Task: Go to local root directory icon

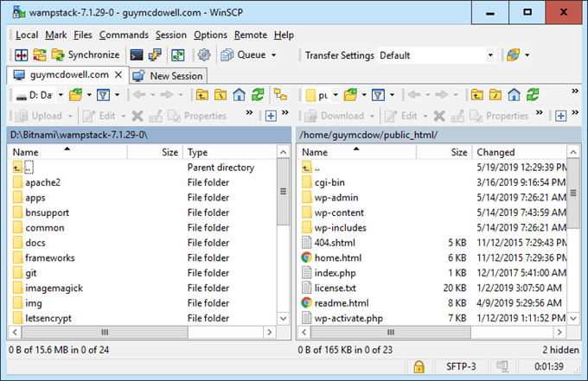Action: 220,95
